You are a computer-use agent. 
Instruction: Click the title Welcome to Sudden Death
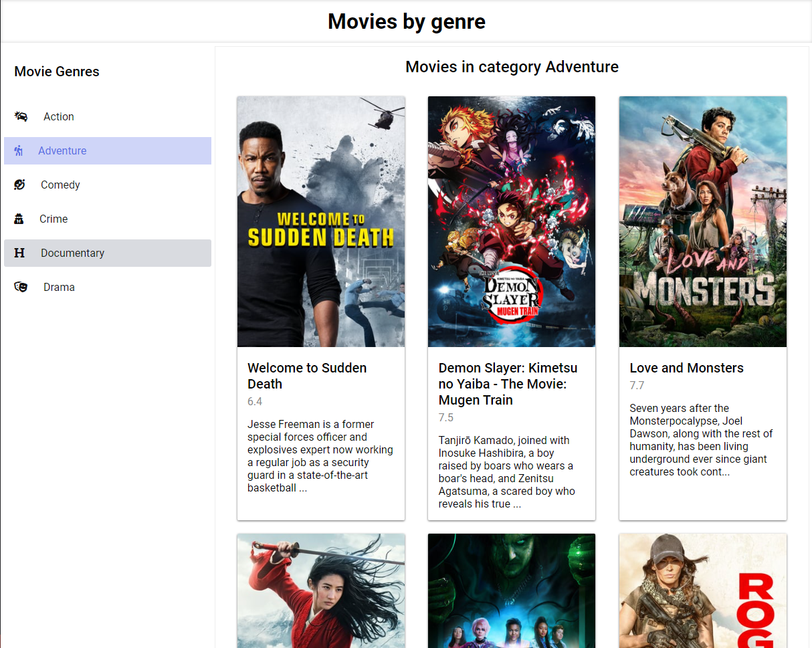coord(307,376)
